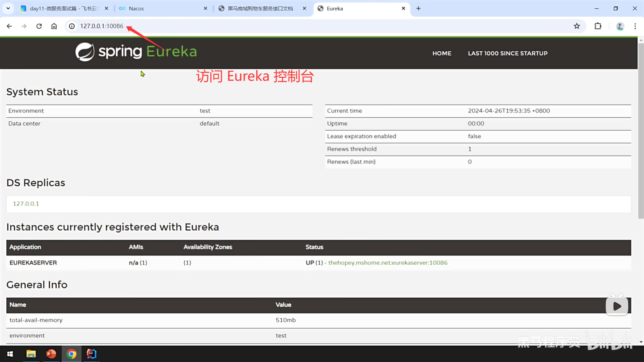Click the 127.0.0.1 DS replica link
This screenshot has height=362, width=644.
[26, 204]
